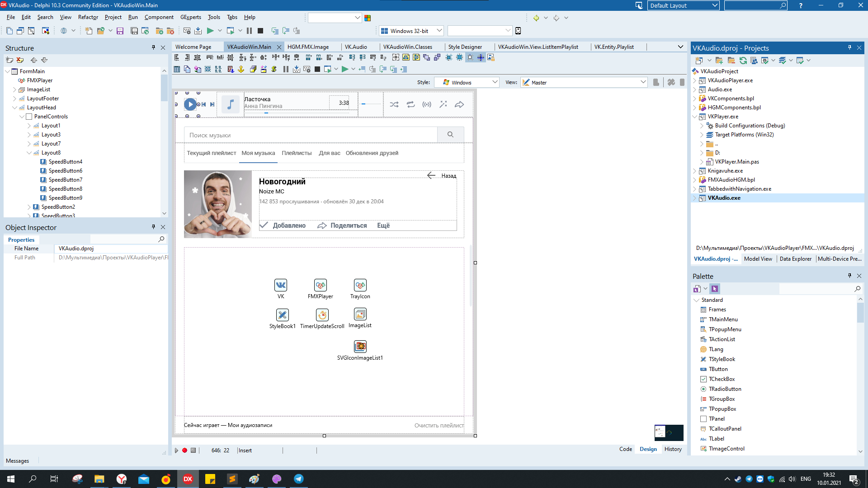
Task: Click the Pause toolbar button
Action: tap(250, 31)
